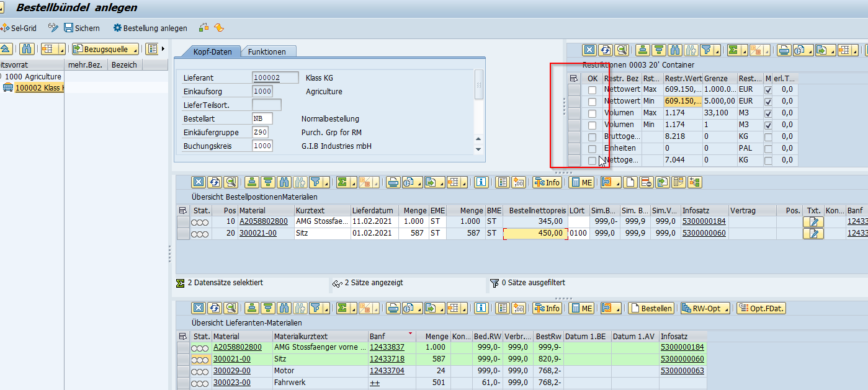Click the Sel-Grid toolbar button

[19, 28]
